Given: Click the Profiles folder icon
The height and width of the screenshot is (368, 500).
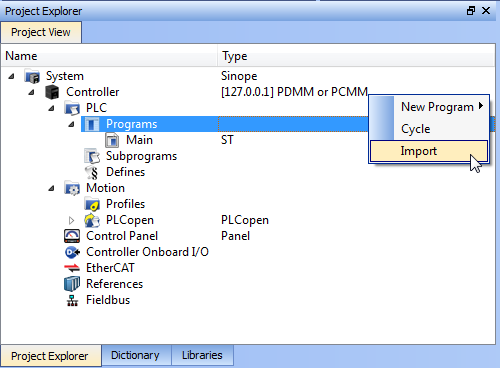Looking at the screenshot, I should pos(92,204).
